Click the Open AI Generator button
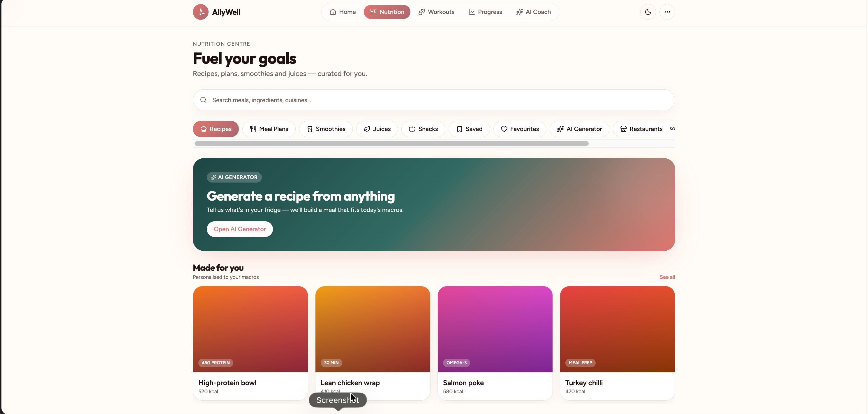Image resolution: width=868 pixels, height=414 pixels. click(x=240, y=229)
